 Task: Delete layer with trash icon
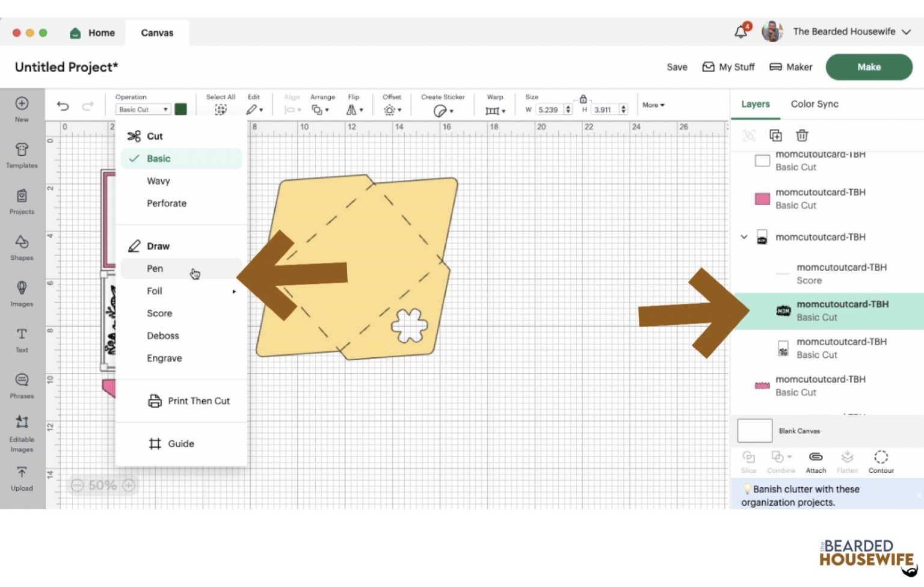802,135
